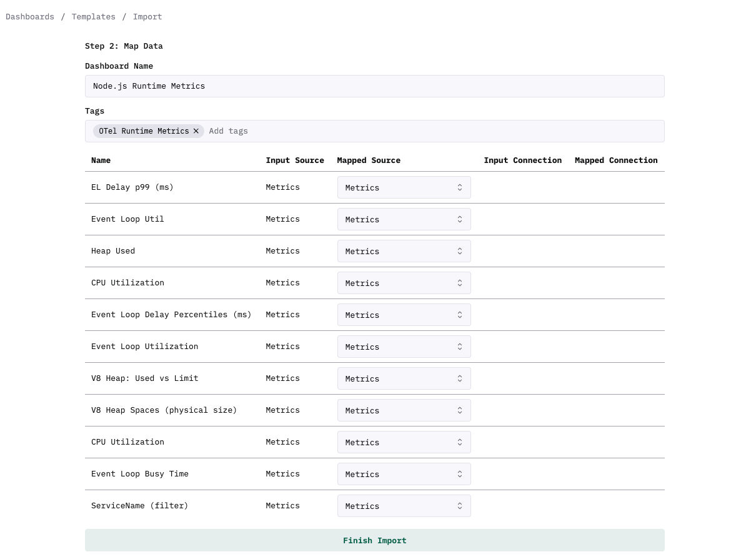The image size is (756, 557).
Task: Go to Dashboards in the breadcrumb
Action: coord(30,17)
